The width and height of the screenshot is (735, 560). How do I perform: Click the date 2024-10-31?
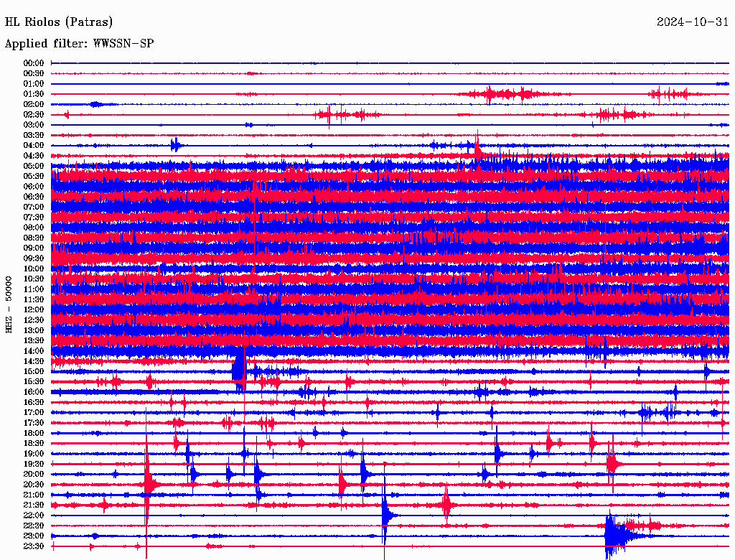(693, 22)
